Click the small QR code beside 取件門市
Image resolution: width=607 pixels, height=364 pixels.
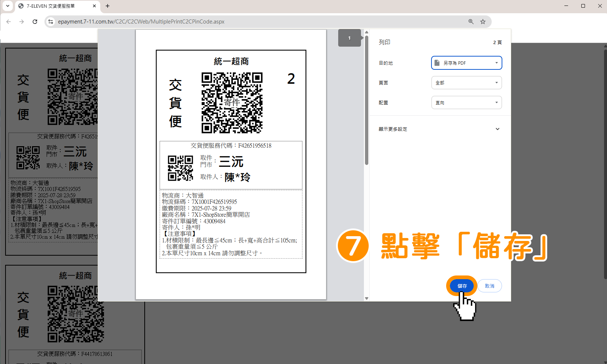(x=180, y=168)
